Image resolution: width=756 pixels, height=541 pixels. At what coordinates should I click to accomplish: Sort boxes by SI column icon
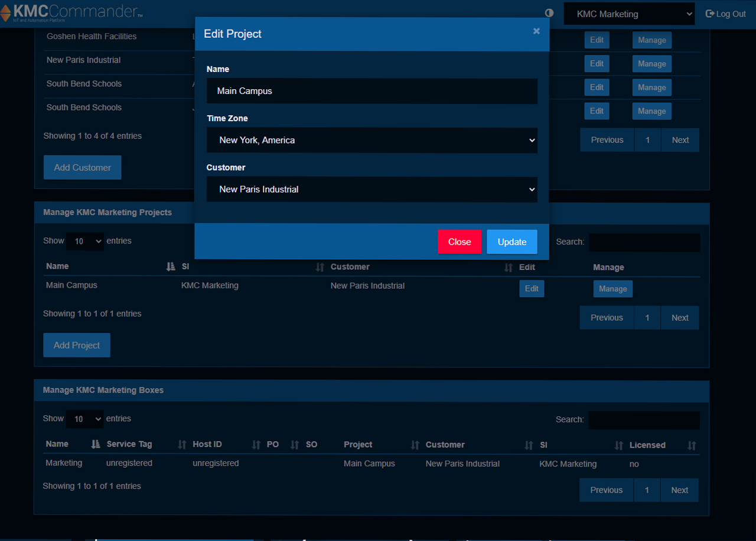coord(619,445)
